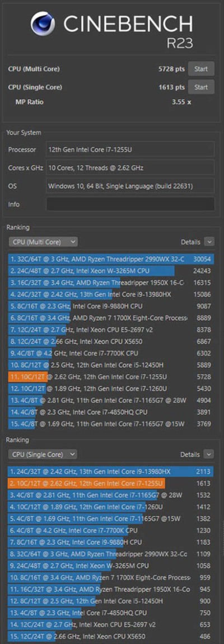Select Xeon W-3265M row scoring 24243
224x644 pixels.
point(111,271)
